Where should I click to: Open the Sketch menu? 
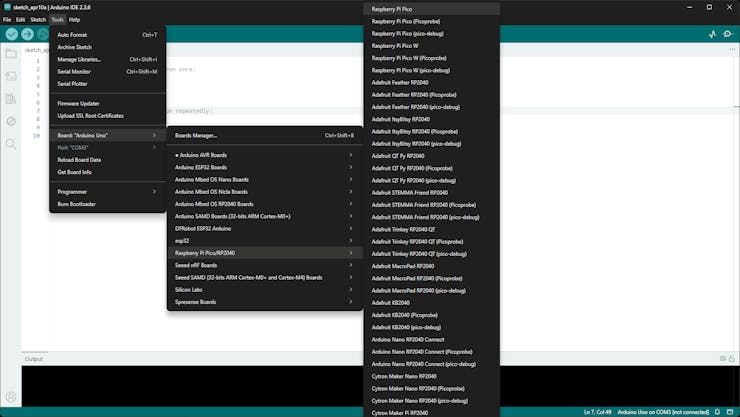click(x=38, y=20)
